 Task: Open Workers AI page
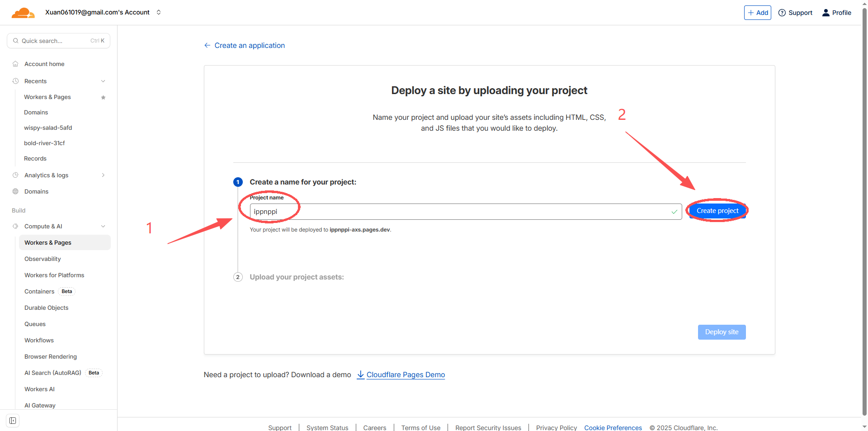tap(39, 389)
